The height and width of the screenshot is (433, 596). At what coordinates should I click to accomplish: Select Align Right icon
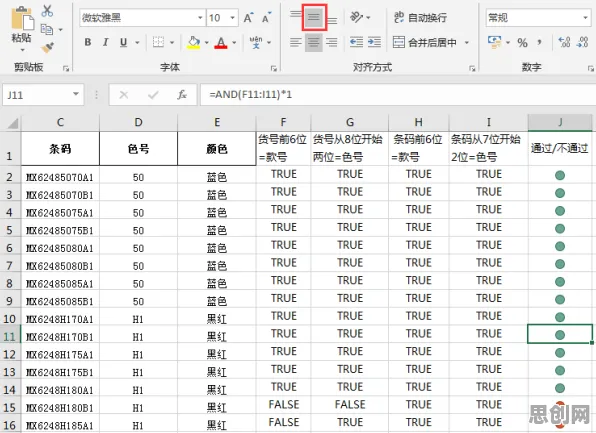coord(332,42)
